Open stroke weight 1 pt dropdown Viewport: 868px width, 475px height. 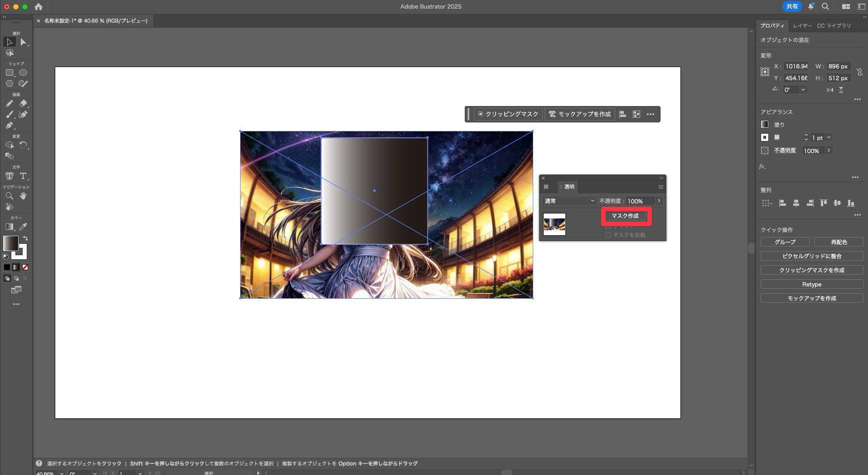tap(829, 137)
